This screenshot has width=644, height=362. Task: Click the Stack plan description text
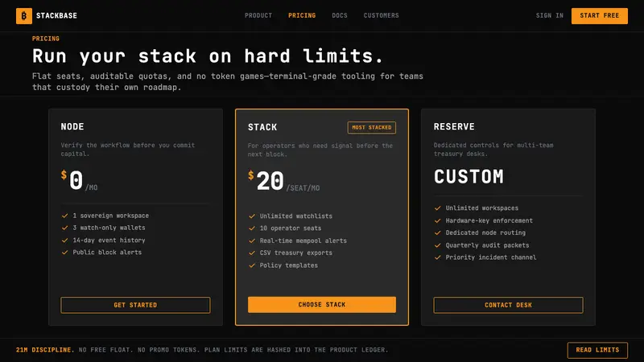pyautogui.click(x=320, y=150)
